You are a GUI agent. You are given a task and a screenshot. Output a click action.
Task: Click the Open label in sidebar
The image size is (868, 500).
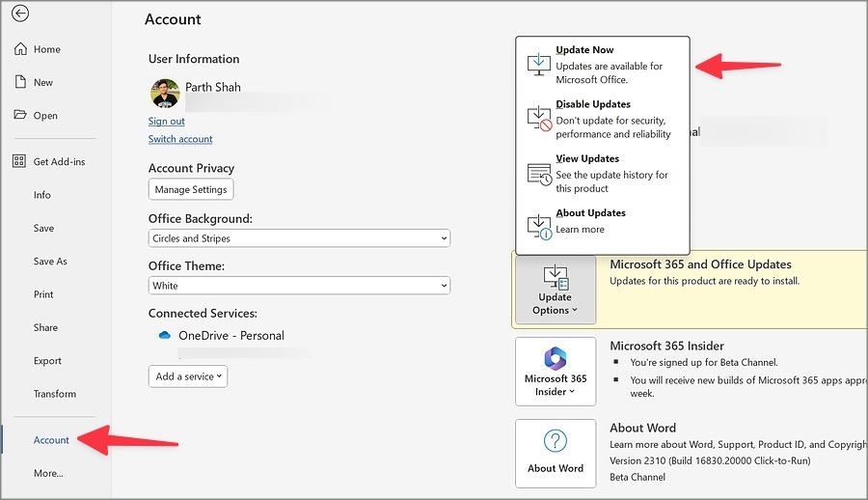pyautogui.click(x=45, y=116)
